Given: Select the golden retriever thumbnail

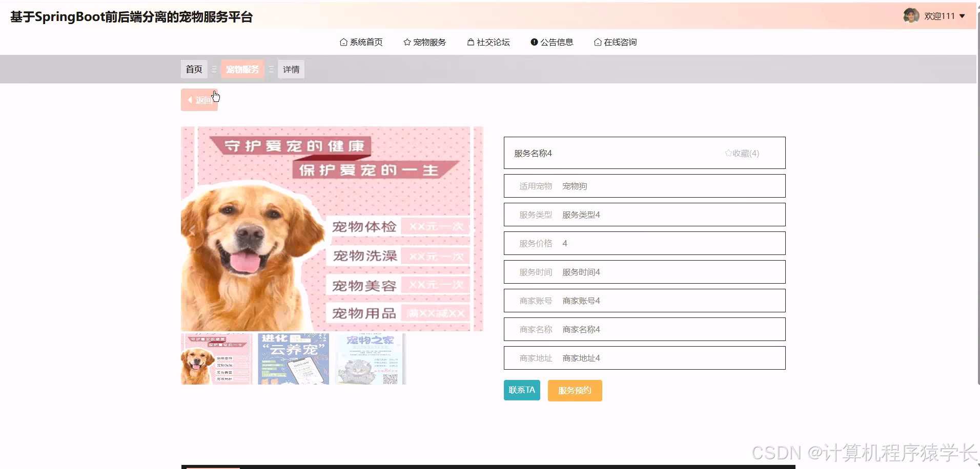Looking at the screenshot, I should pos(216,358).
